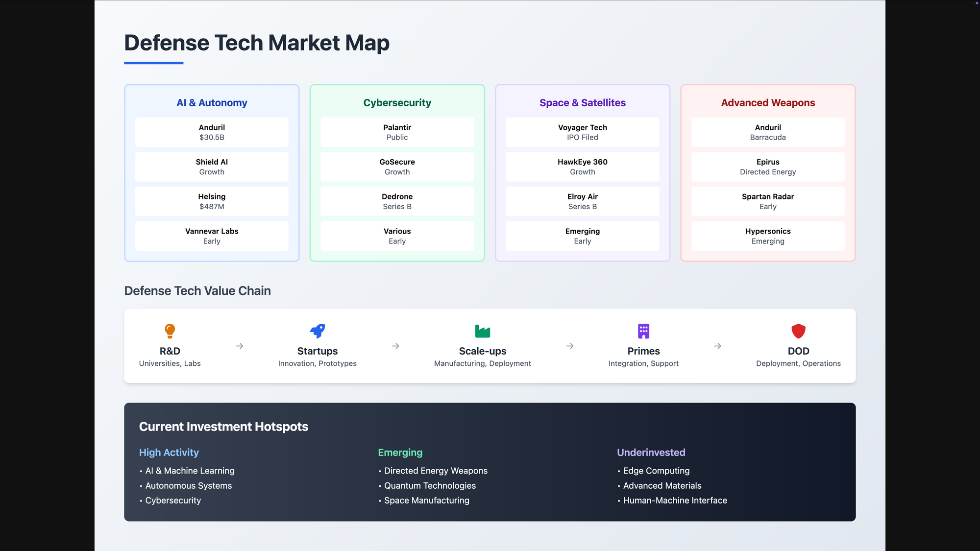Click Quantum Technologies list item
The height and width of the screenshot is (551, 980).
click(x=430, y=486)
